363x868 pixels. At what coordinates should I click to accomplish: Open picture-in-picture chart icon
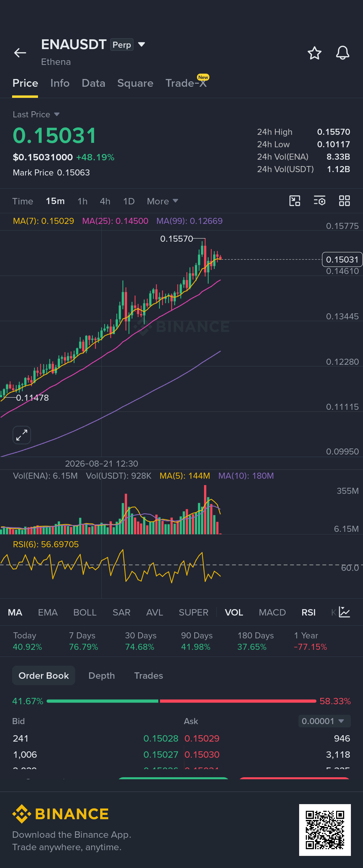tap(294, 201)
